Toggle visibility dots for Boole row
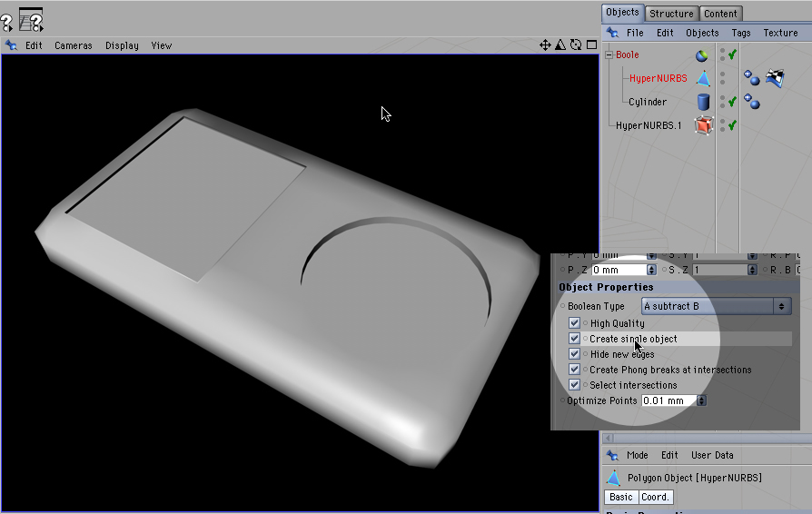The width and height of the screenshot is (812, 514). 722,54
